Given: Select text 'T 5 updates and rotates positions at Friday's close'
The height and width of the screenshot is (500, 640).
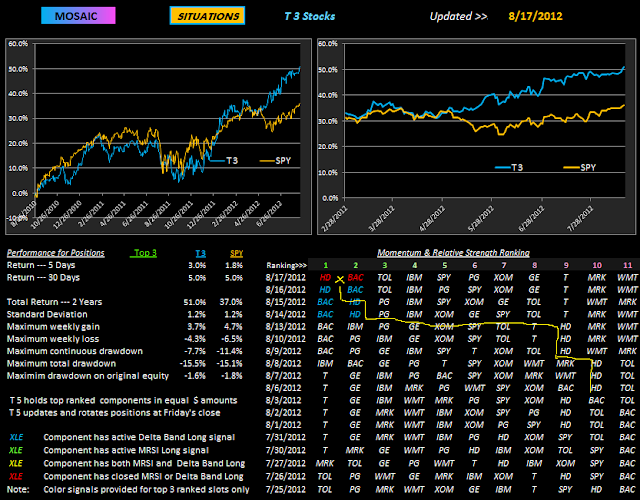Looking at the screenshot, I should tap(115, 413).
